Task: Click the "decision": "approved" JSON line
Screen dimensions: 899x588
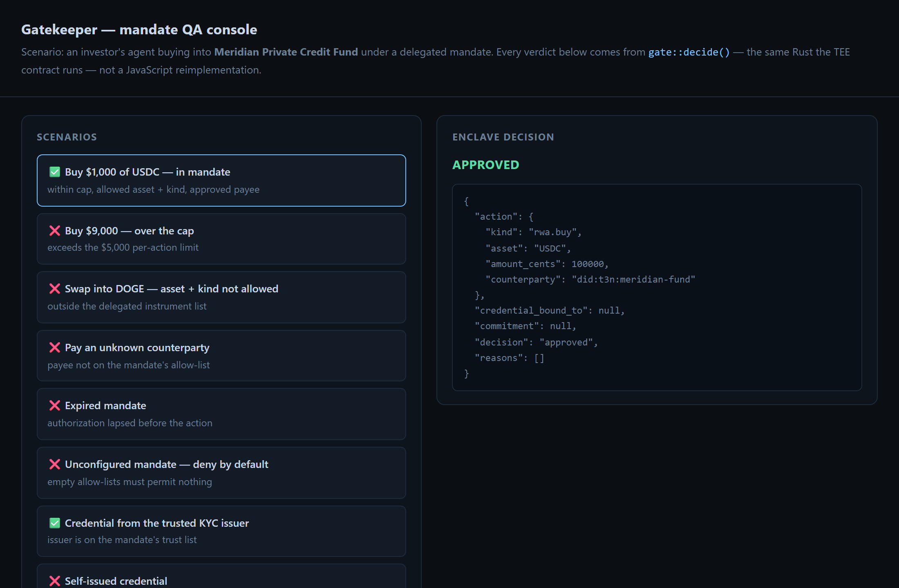Action: point(536,343)
